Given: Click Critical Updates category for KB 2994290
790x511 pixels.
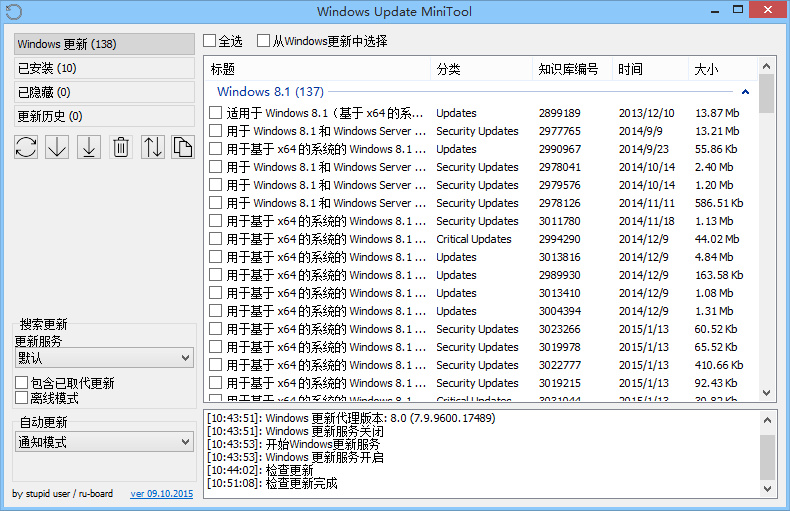Looking at the screenshot, I should point(474,239).
